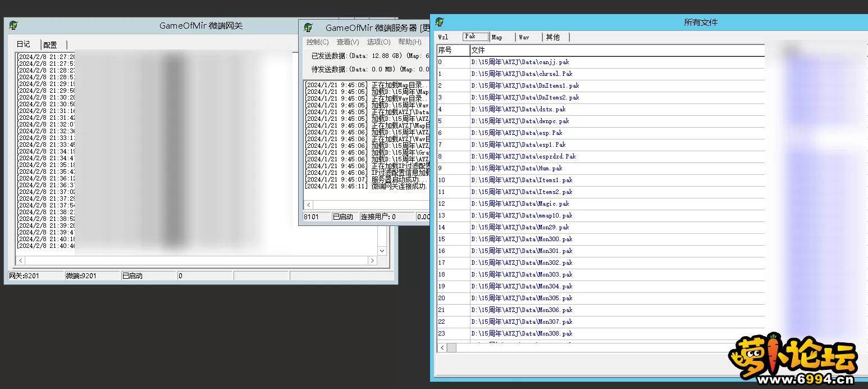The height and width of the screenshot is (389, 868).
Task: Click the micro-server window app icon
Action: coord(308,28)
